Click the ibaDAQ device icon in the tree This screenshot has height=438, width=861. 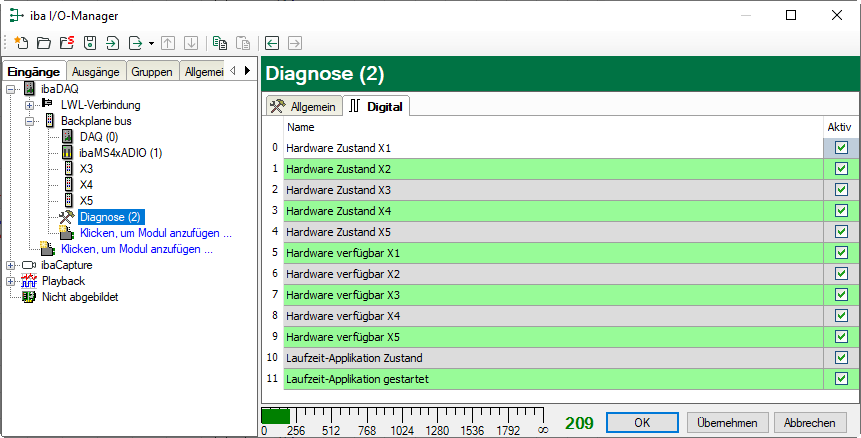point(30,88)
